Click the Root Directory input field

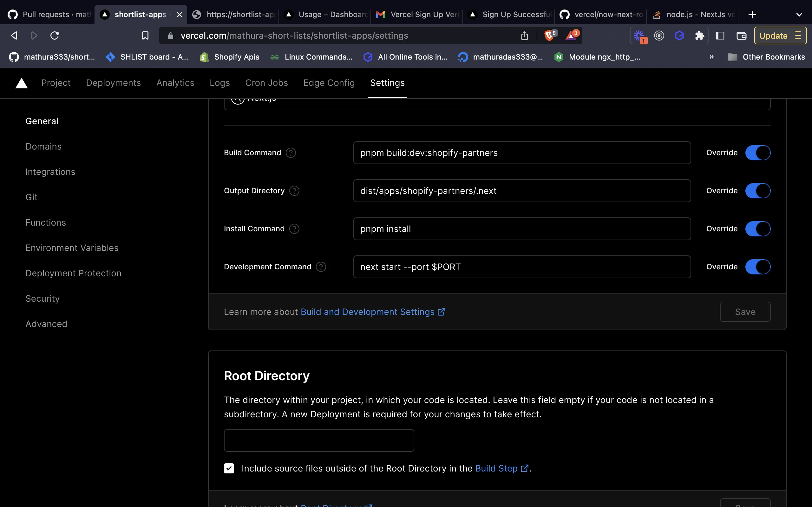pyautogui.click(x=319, y=440)
